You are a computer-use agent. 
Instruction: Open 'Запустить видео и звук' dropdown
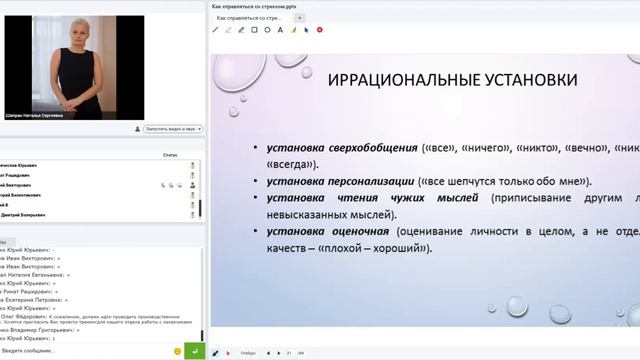click(173, 129)
